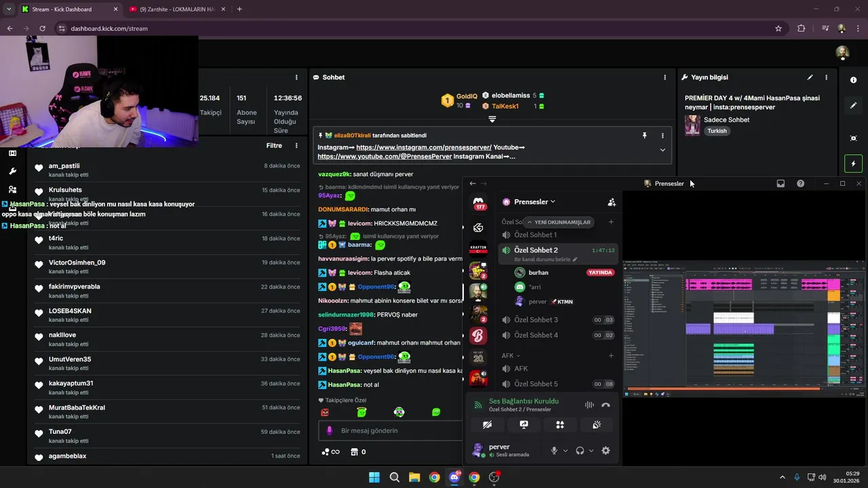The width and height of the screenshot is (868, 488).
Task: Add channel to AFK category
Action: coord(611,355)
